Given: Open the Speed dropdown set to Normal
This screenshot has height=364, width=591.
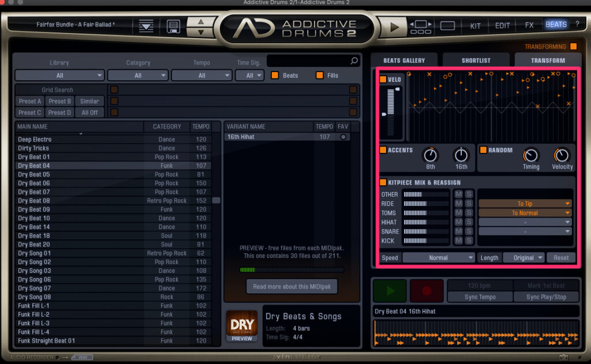Looking at the screenshot, I should (x=439, y=258).
